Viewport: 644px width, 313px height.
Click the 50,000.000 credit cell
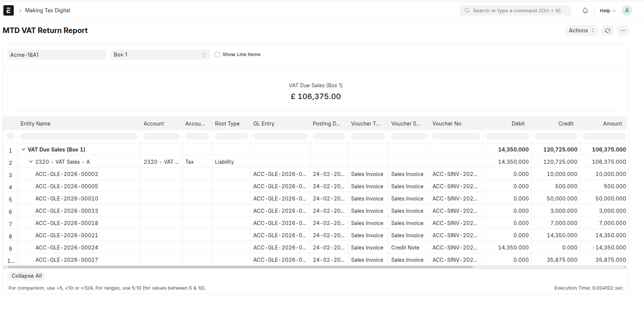point(556,198)
